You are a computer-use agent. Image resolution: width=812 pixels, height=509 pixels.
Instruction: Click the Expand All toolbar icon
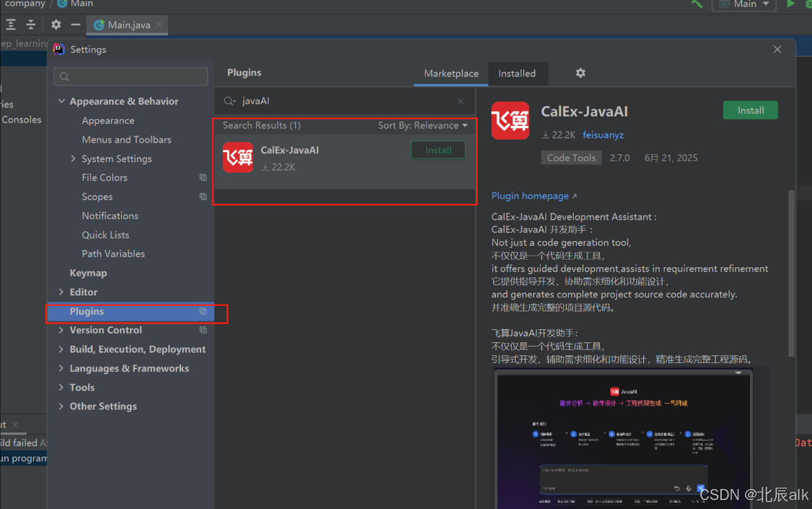click(11, 24)
